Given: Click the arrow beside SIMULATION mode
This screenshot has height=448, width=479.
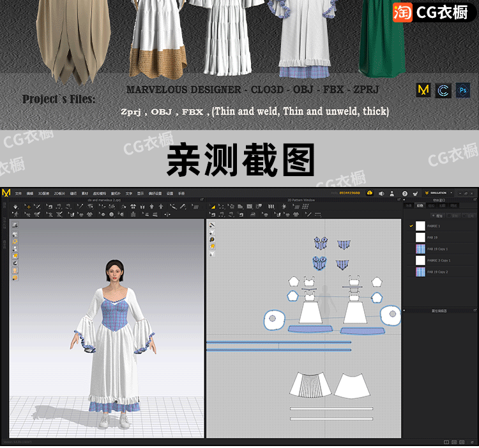Looking at the screenshot, I should click(x=452, y=193).
